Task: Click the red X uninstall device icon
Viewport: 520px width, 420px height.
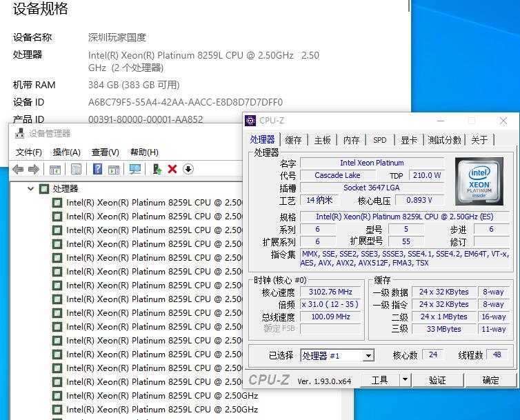Action: [172, 169]
